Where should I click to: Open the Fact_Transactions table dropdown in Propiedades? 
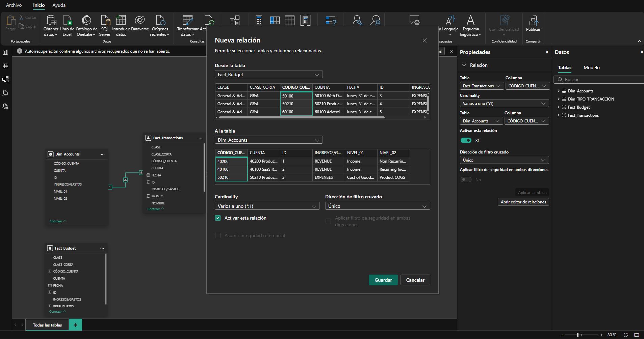point(482,86)
